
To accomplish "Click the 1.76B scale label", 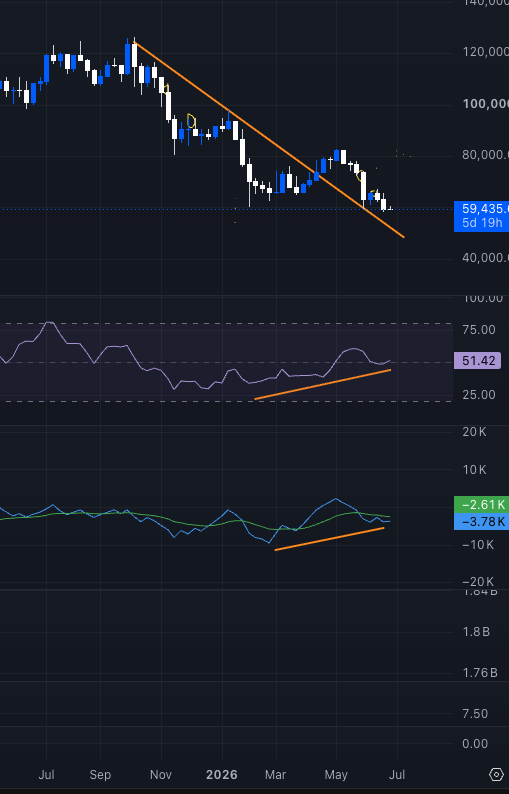I will 480,673.
